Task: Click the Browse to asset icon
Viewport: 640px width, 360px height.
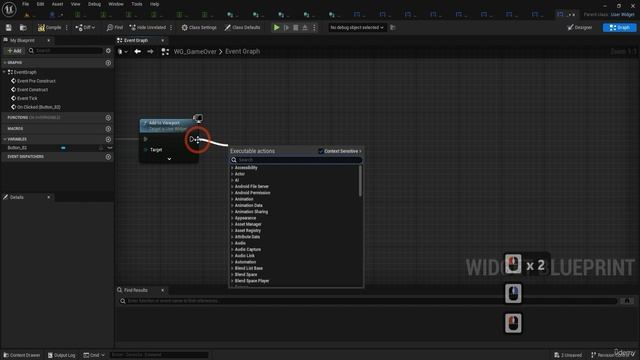Action: coord(23,27)
